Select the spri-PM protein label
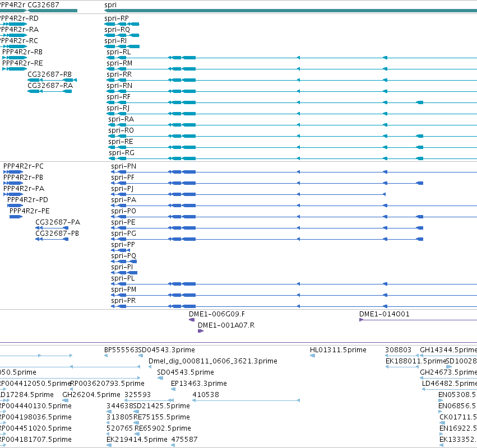The width and height of the screenshot is (477, 448). tap(123, 290)
